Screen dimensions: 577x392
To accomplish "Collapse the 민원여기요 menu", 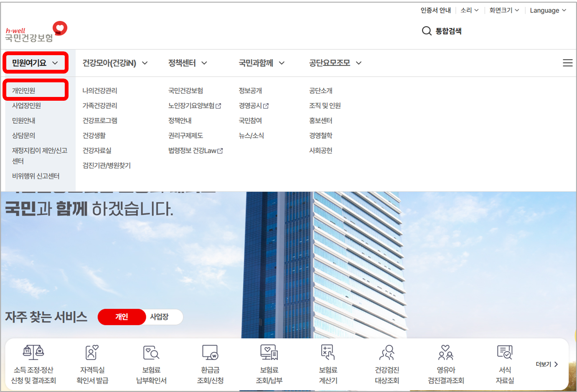I will (35, 63).
